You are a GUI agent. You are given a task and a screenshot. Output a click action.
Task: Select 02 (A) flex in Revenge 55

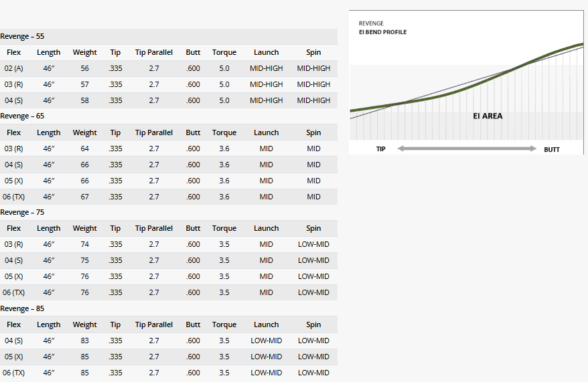tap(13, 68)
